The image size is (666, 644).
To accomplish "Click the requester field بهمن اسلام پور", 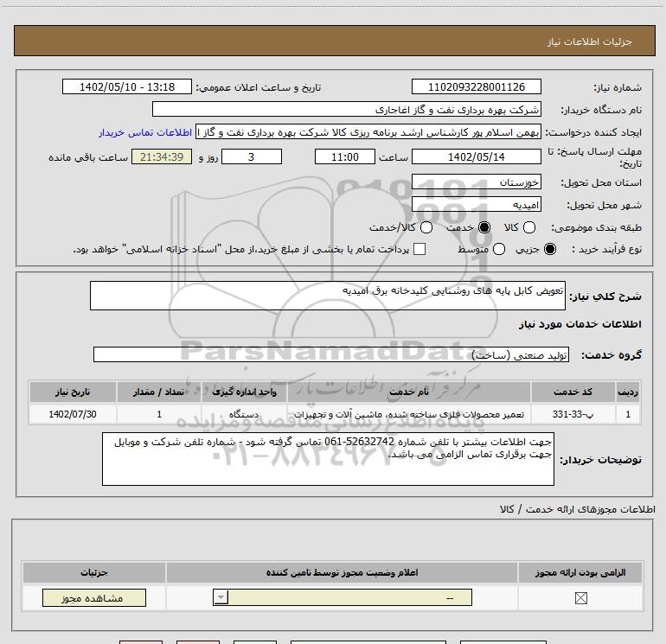I will [x=368, y=132].
